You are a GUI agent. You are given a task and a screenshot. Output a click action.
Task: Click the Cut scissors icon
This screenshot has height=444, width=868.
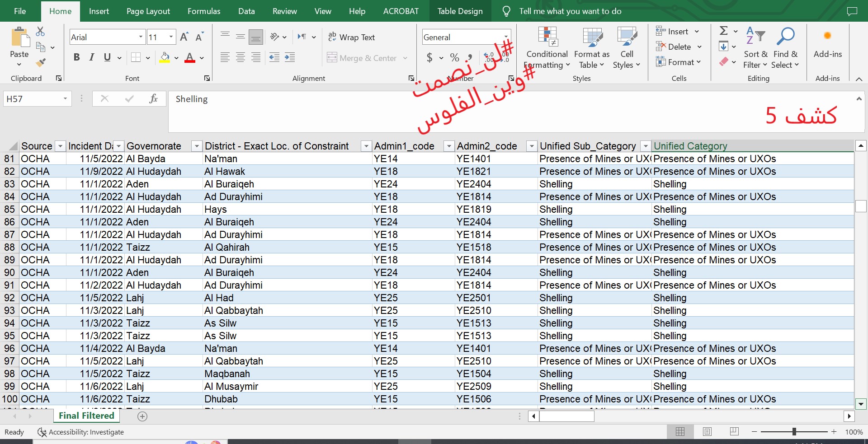point(40,31)
